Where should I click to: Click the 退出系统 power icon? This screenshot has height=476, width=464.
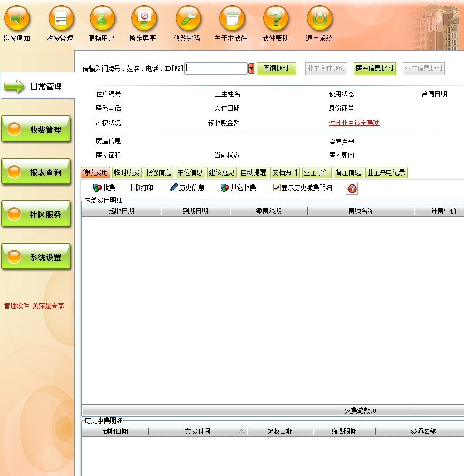[x=320, y=19]
